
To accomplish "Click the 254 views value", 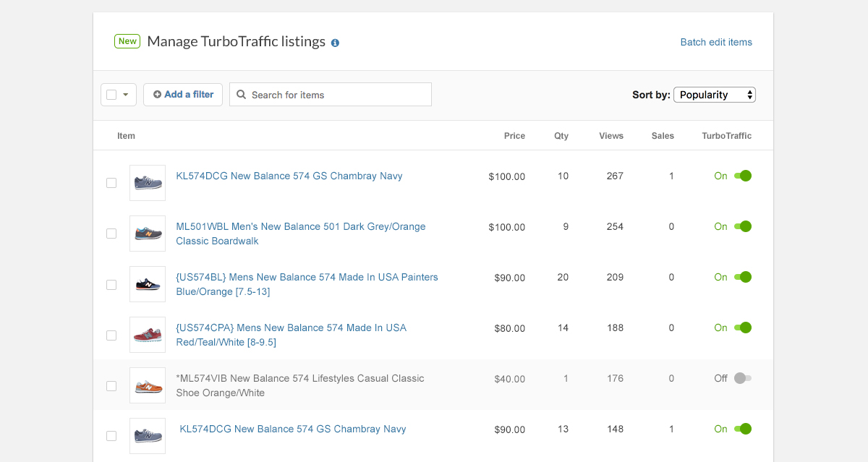I will coord(615,226).
